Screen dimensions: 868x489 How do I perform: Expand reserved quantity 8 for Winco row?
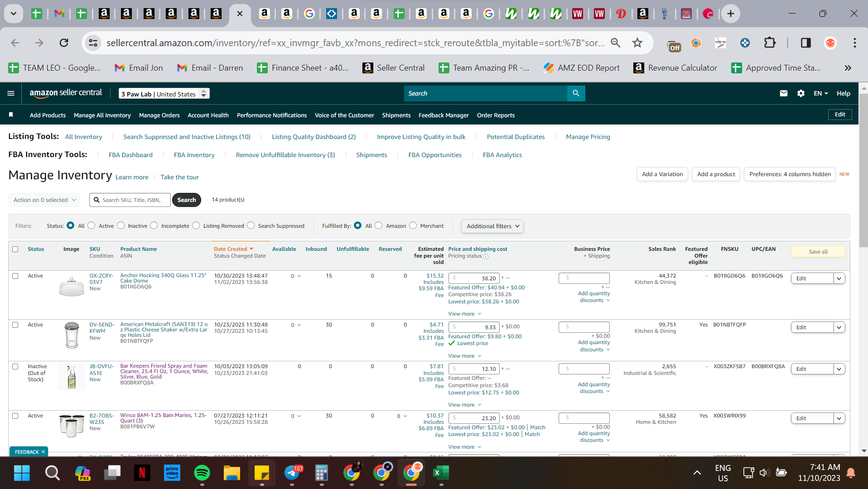click(x=402, y=416)
